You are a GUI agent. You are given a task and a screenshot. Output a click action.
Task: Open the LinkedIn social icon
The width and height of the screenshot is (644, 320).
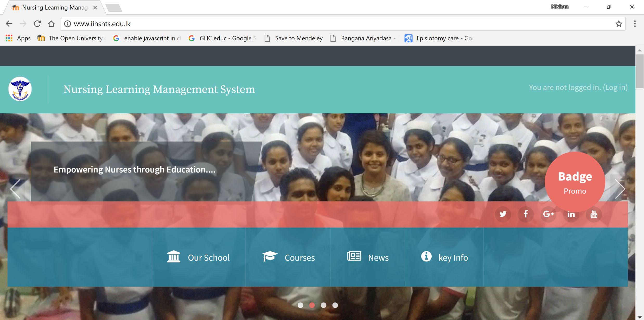(571, 214)
